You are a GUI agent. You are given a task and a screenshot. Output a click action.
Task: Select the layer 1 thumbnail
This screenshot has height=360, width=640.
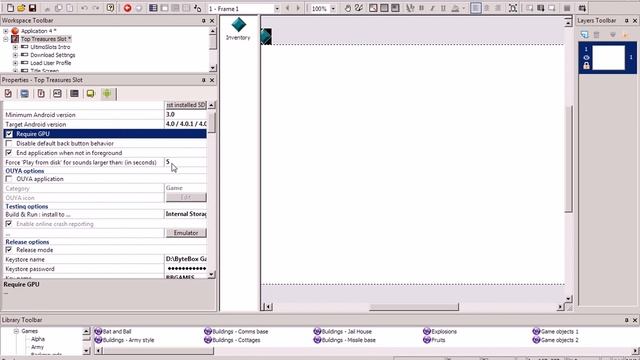[608, 58]
